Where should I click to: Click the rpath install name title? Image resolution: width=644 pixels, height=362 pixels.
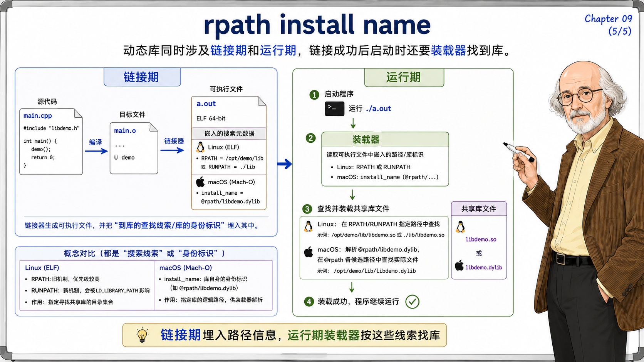click(x=317, y=25)
